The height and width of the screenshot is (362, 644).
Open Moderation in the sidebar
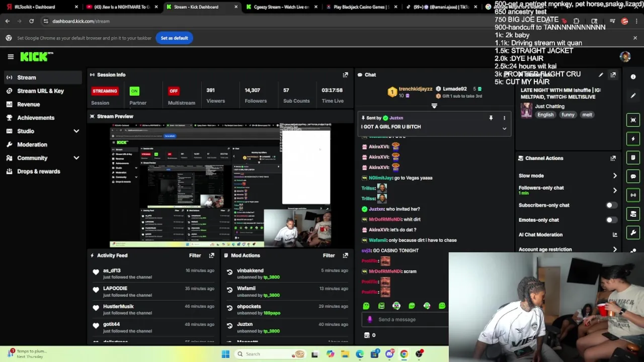pyautogui.click(x=43, y=145)
